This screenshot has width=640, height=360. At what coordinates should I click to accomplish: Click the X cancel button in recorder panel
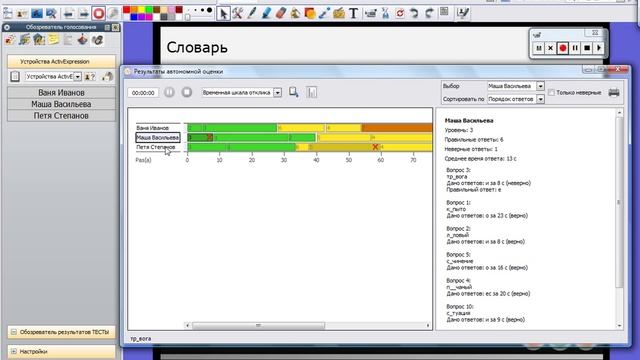tap(550, 48)
